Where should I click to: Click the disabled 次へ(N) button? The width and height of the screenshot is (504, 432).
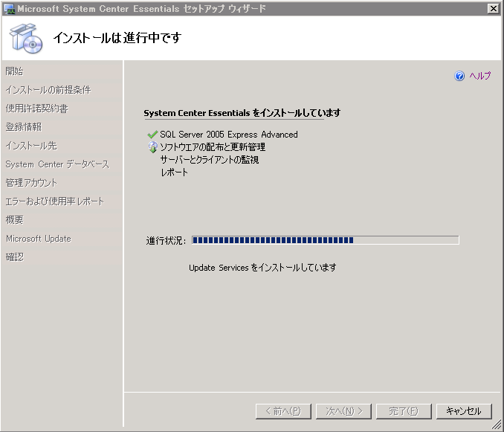coord(343,411)
